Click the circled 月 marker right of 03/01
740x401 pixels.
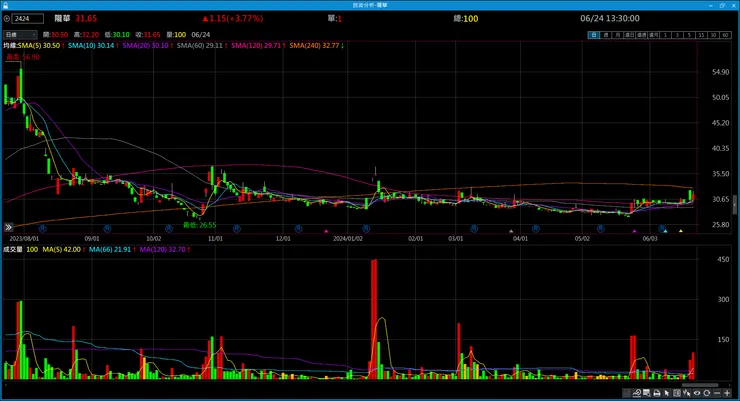click(474, 228)
